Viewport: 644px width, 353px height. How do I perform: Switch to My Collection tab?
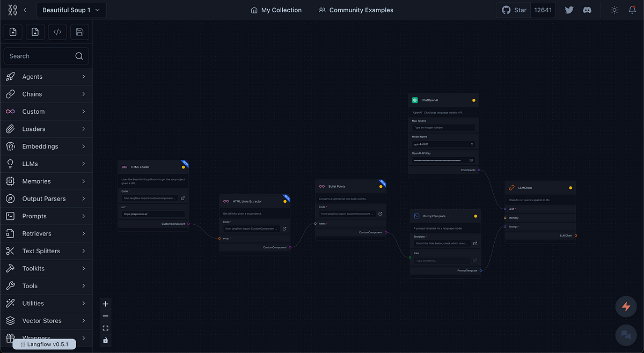[276, 10]
